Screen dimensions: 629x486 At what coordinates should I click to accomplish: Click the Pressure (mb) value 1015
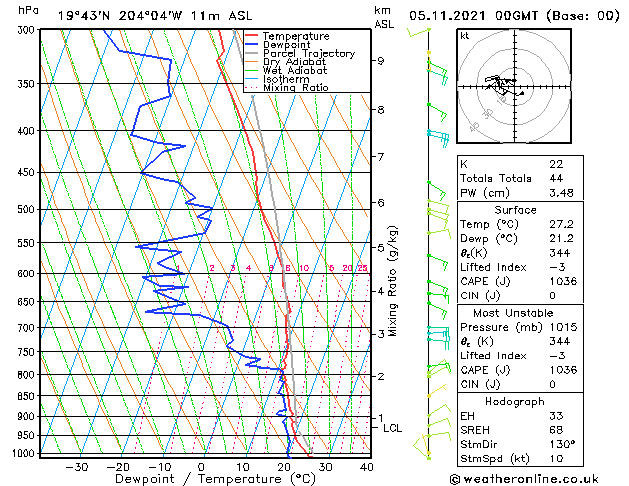[x=563, y=327]
